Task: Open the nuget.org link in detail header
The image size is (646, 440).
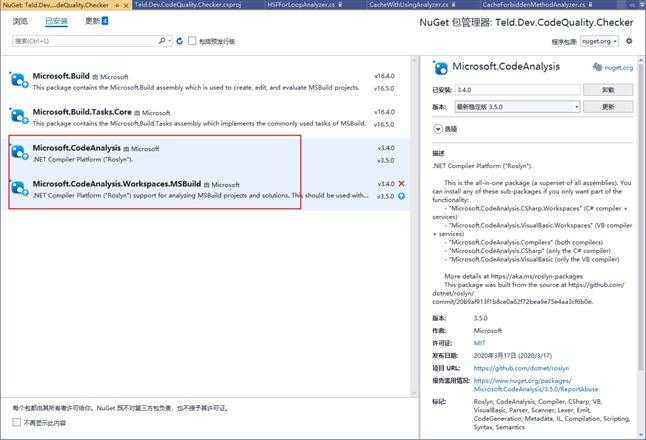Action: click(618, 68)
